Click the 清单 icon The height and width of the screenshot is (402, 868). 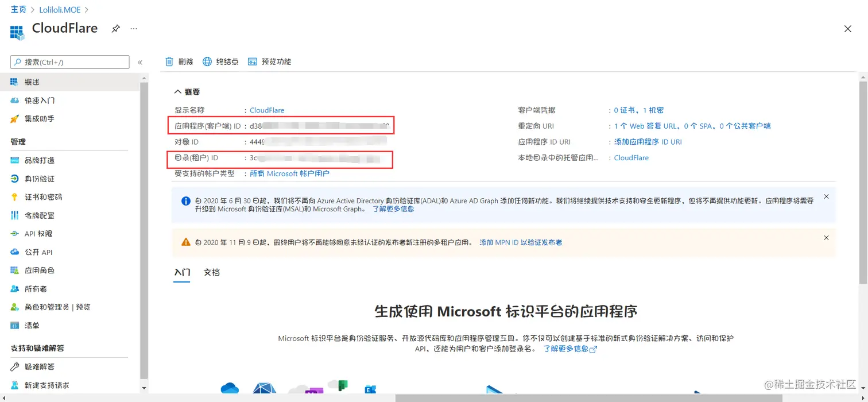[x=15, y=326]
